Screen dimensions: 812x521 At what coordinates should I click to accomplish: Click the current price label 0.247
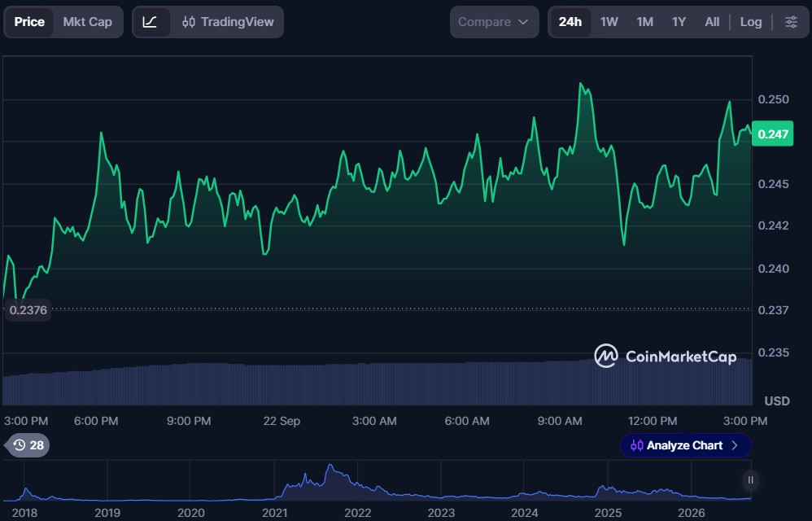pos(772,134)
